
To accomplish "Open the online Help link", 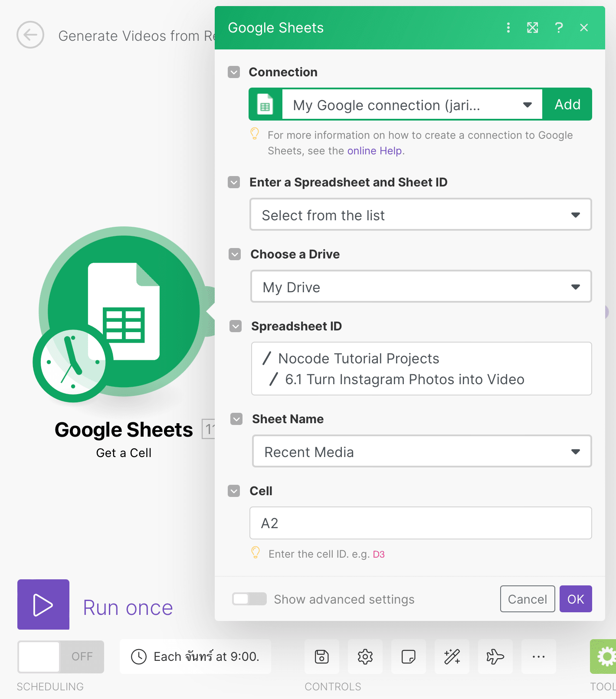I will (374, 151).
